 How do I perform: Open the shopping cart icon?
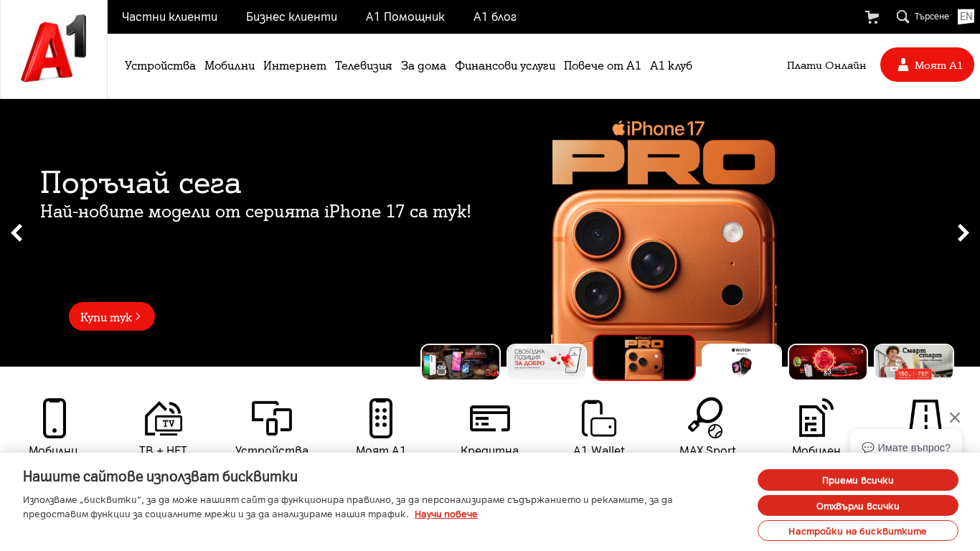tap(872, 17)
